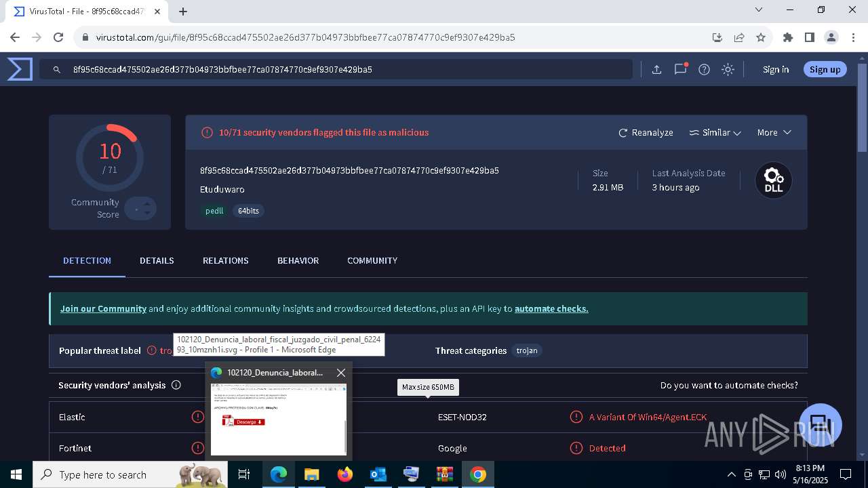The height and width of the screenshot is (488, 868).
Task: Open the BEHAVIOR tab
Action: (x=298, y=260)
